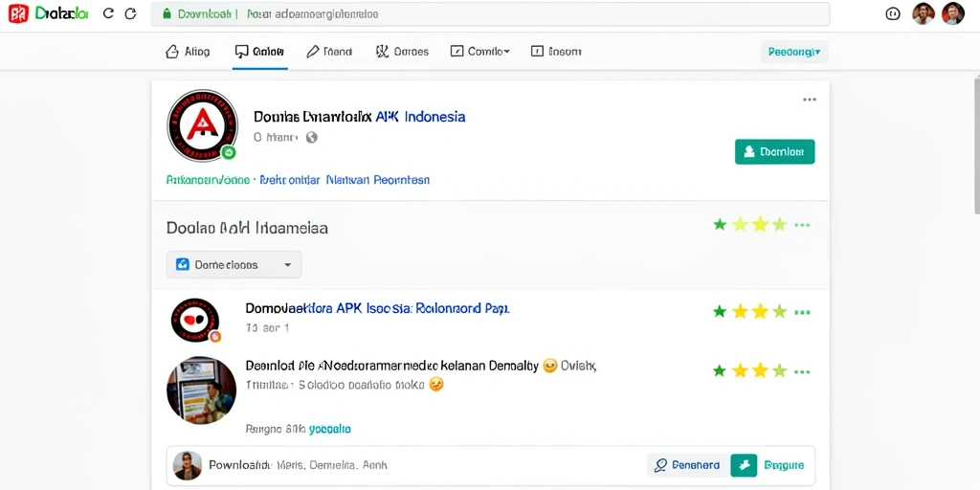The image size is (980, 490).
Task: Click the page vertical scrollbar
Action: tap(976, 145)
